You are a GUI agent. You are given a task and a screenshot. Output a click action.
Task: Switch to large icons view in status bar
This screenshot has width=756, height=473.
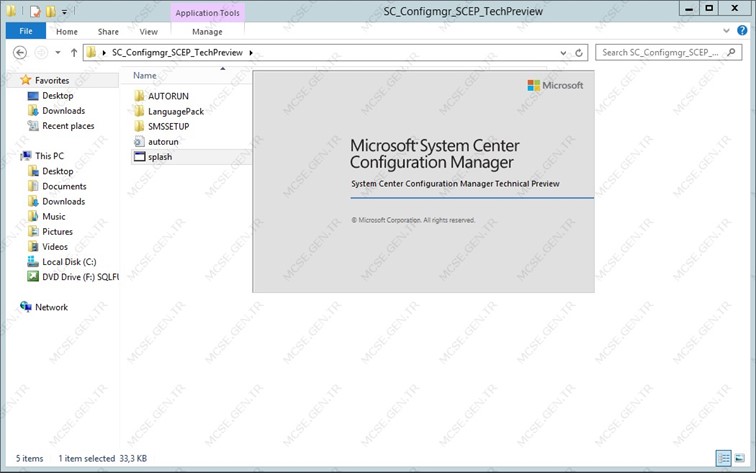pyautogui.click(x=740, y=458)
